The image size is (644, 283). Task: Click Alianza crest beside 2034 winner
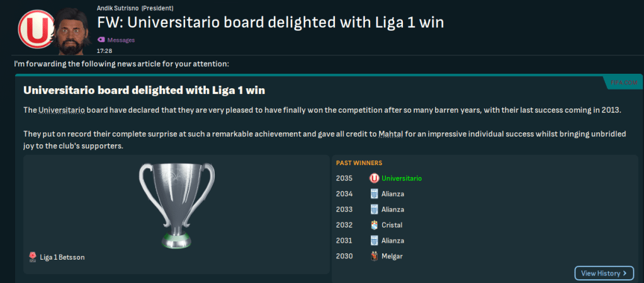[374, 194]
